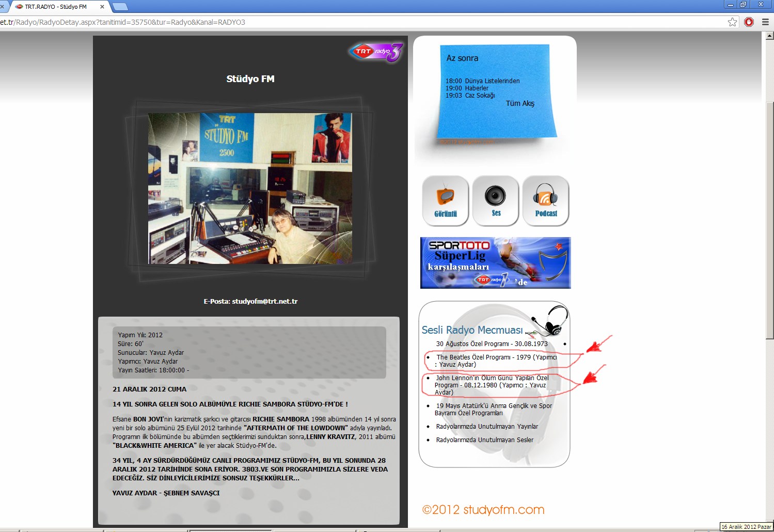Click the Stüdyo FM page title
The image size is (774, 532).
pyautogui.click(x=250, y=79)
